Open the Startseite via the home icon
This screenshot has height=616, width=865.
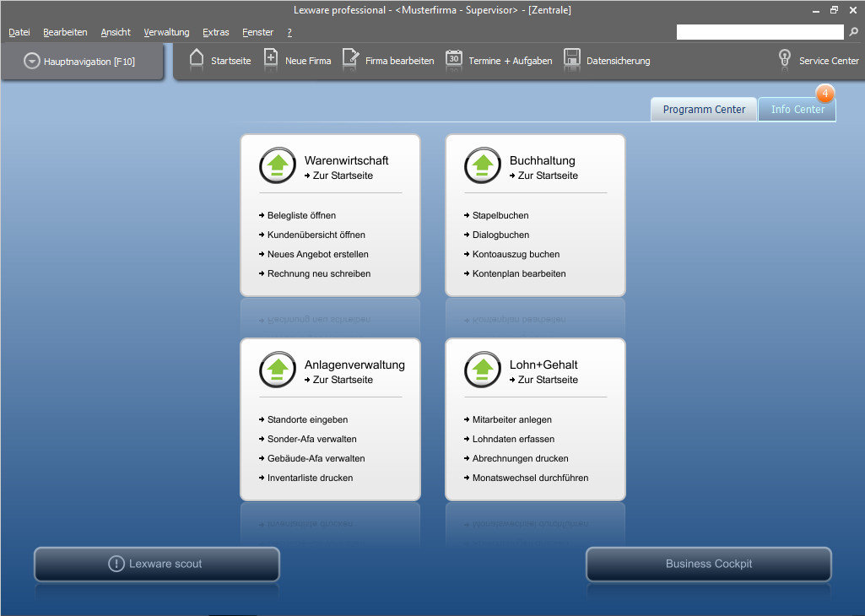[196, 59]
